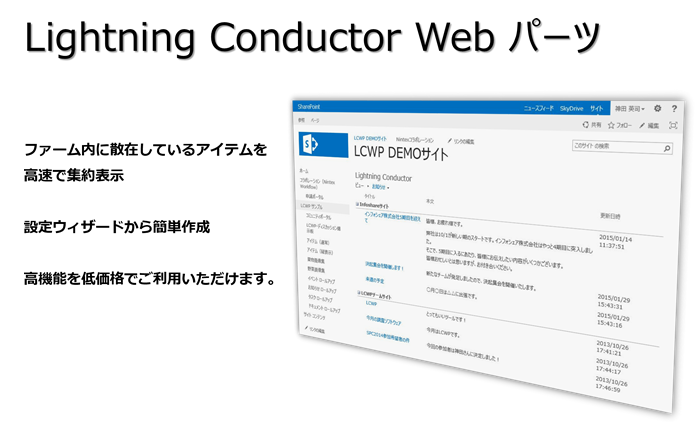This screenshot has height=430, width=700.
Task: Click the search magnifier icon
Action: (663, 147)
